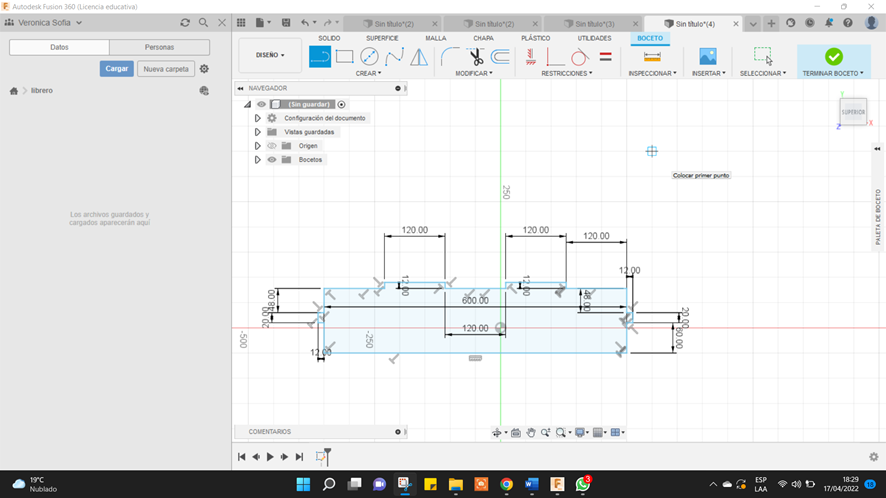Apply the Equal constraint icon
This screenshot has width=886, height=498.
[605, 57]
